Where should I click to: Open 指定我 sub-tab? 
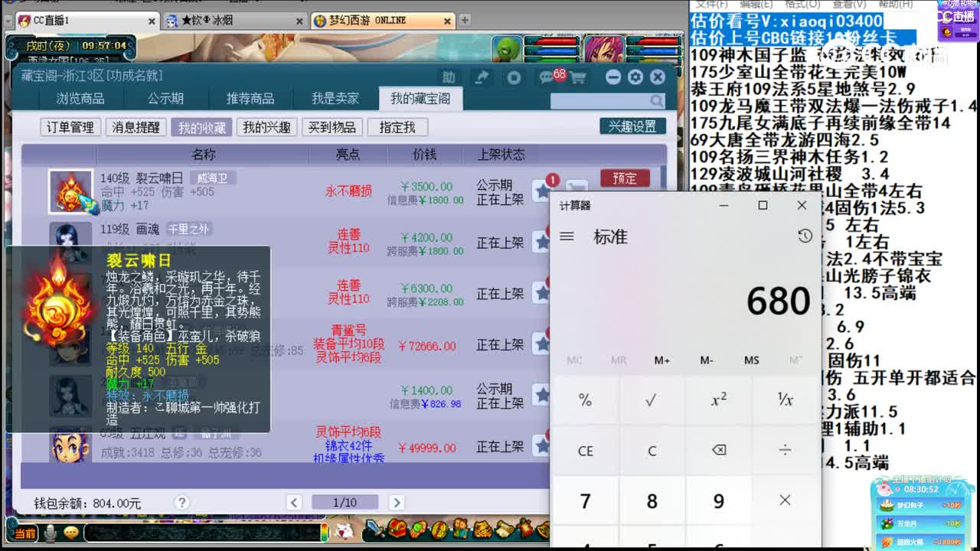coord(397,127)
